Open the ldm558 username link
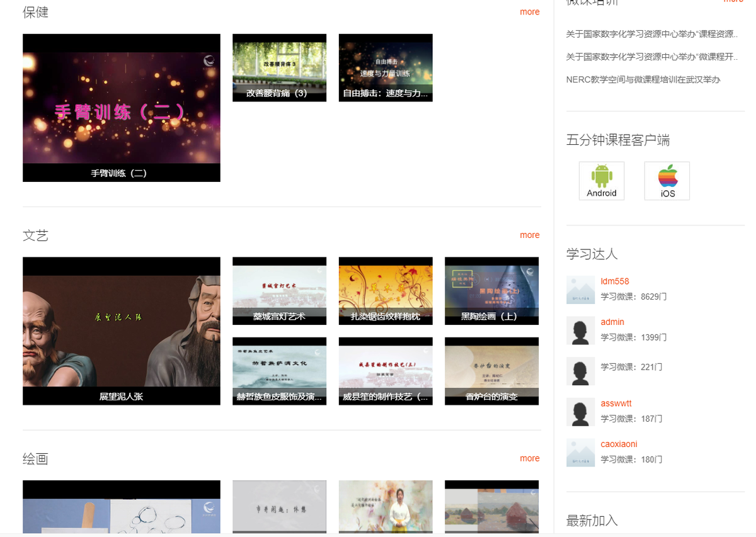756x537 pixels. point(615,281)
